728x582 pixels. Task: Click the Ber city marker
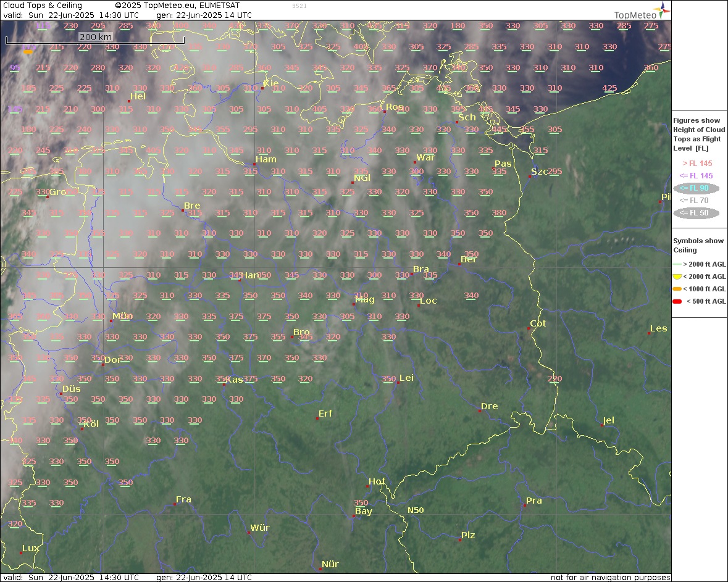pyautogui.click(x=459, y=264)
